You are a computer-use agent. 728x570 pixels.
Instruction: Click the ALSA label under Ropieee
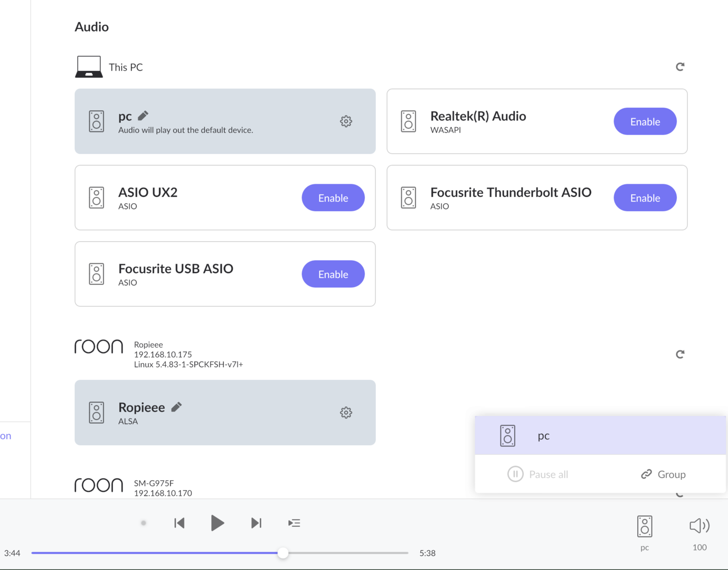[128, 422]
